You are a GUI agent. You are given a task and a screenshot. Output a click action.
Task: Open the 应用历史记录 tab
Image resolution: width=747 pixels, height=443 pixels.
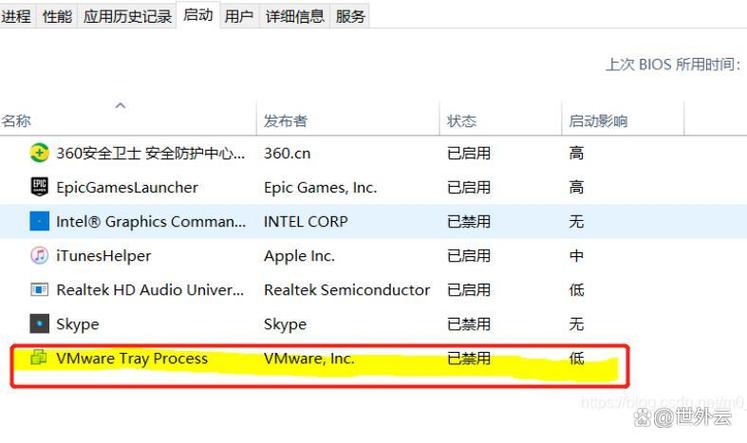point(128,16)
